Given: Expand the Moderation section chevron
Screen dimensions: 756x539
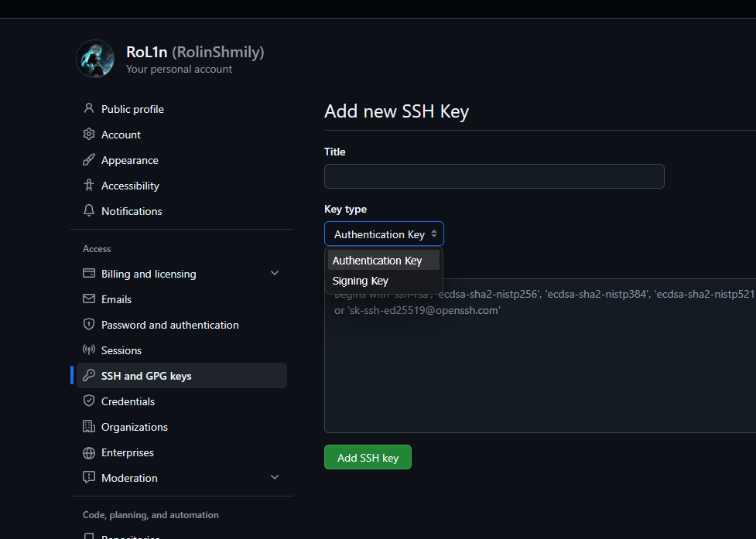Looking at the screenshot, I should tap(275, 477).
